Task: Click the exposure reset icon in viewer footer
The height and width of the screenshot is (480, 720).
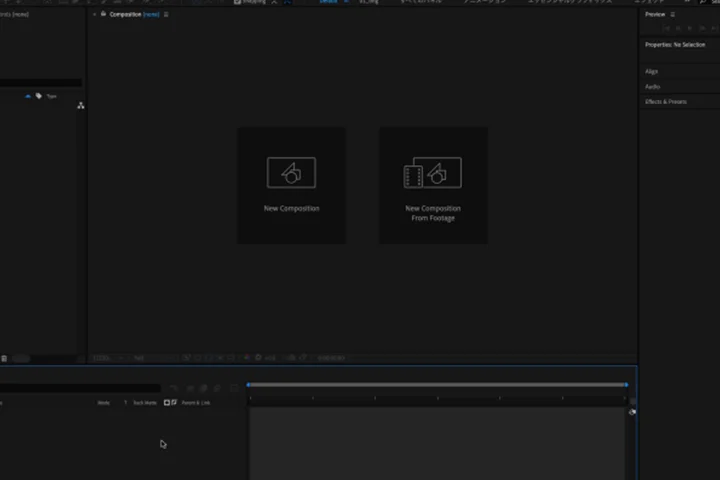Action: pos(258,357)
